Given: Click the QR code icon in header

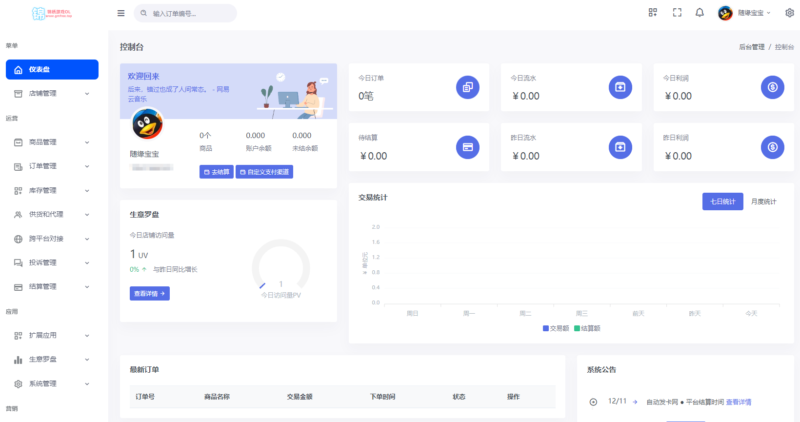Looking at the screenshot, I should (652, 13).
